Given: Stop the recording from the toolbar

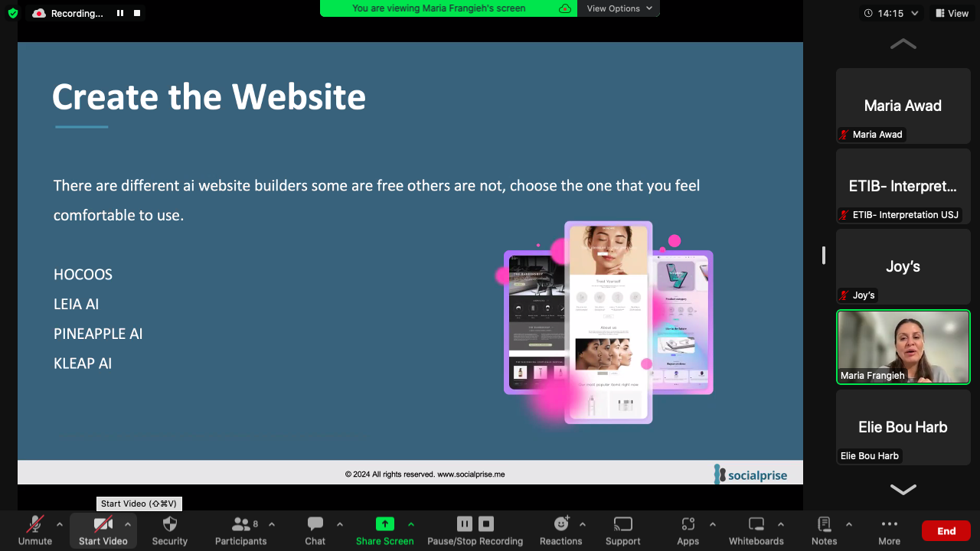Looking at the screenshot, I should [486, 524].
